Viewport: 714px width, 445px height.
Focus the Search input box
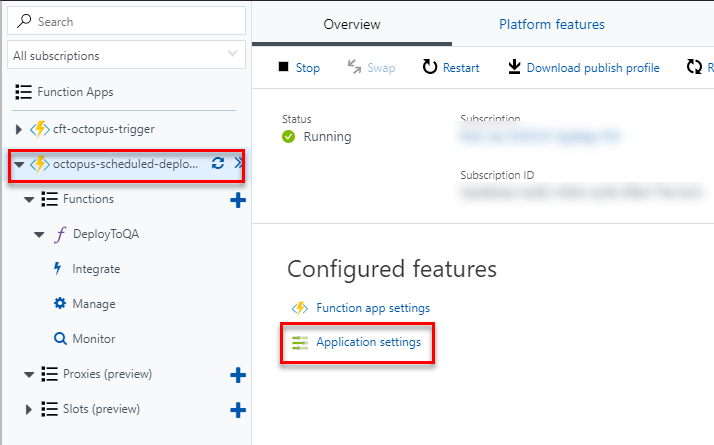pyautogui.click(x=126, y=21)
